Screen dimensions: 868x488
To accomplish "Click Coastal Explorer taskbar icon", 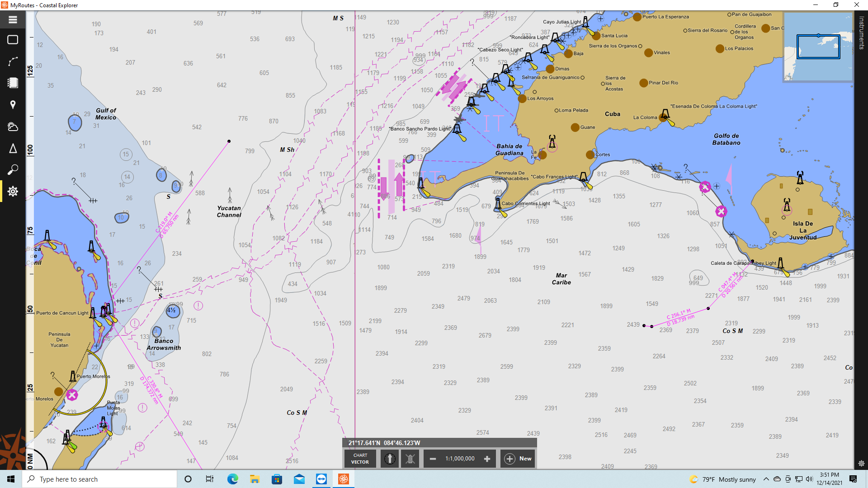I will click(344, 479).
